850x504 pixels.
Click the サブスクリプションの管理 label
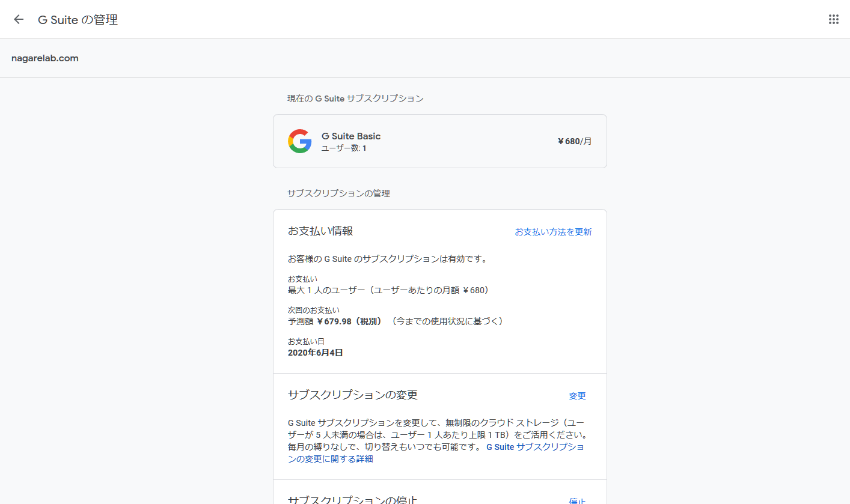point(338,193)
